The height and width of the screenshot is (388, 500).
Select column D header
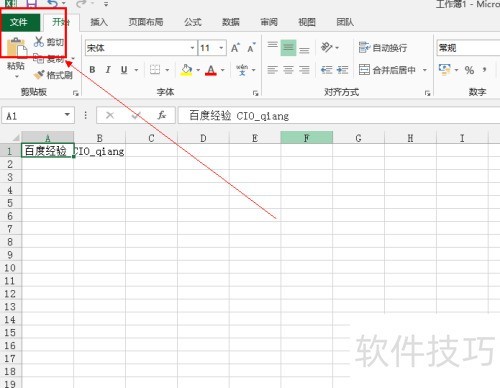click(x=203, y=138)
